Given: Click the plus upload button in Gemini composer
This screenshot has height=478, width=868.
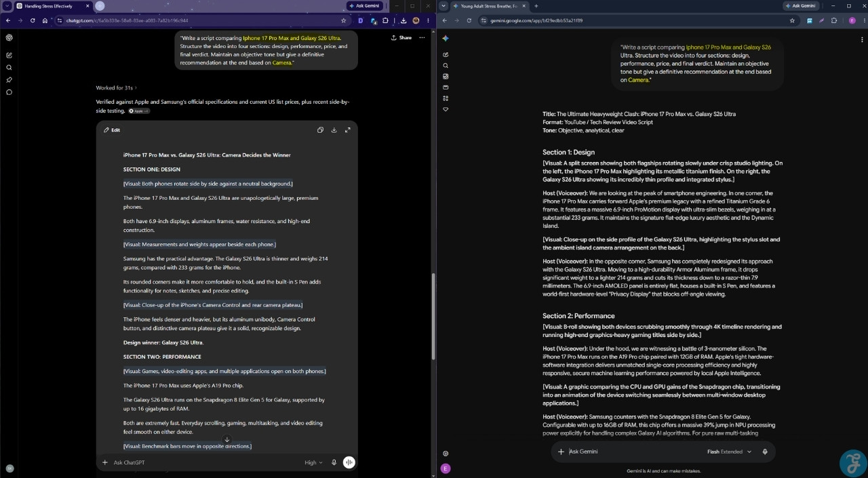Looking at the screenshot, I should [561, 452].
